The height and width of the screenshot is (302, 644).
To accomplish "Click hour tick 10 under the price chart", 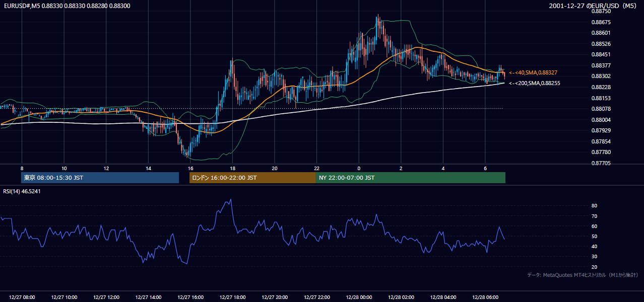I will tap(64, 168).
